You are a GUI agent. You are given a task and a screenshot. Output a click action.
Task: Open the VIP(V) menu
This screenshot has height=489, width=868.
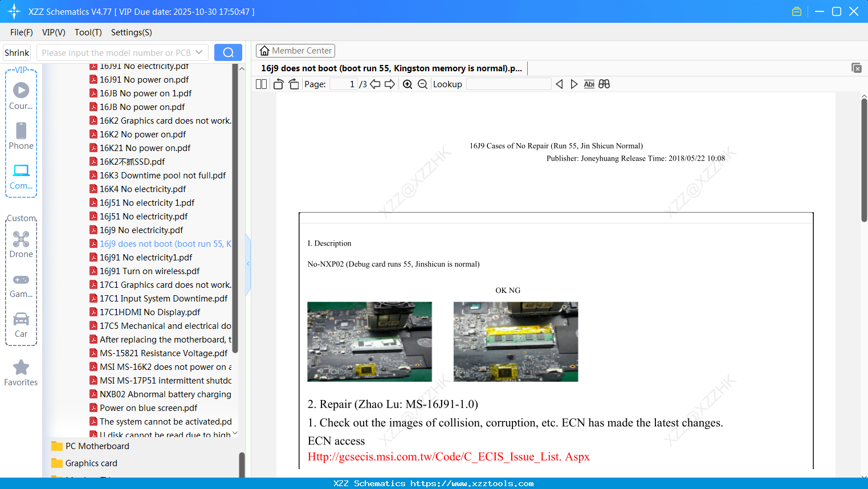54,32
